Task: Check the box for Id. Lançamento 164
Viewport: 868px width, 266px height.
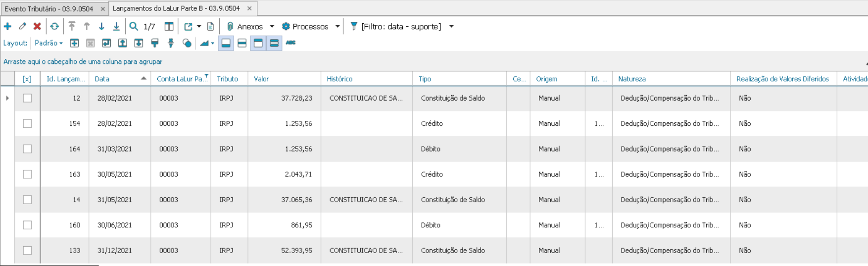Action: pos(27,149)
